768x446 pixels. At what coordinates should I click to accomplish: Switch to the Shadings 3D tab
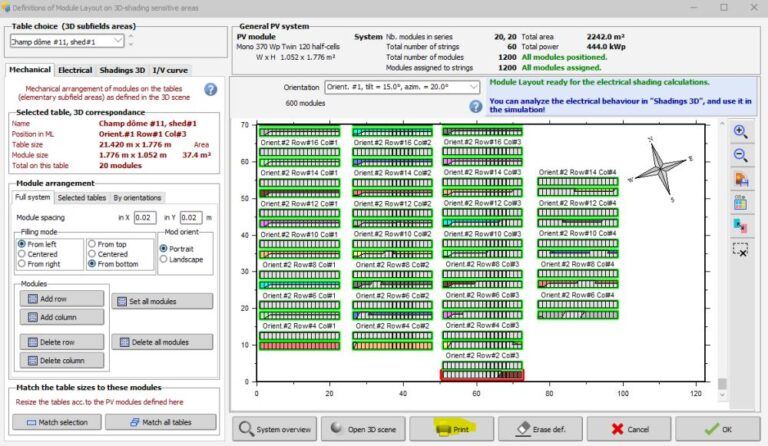click(121, 70)
